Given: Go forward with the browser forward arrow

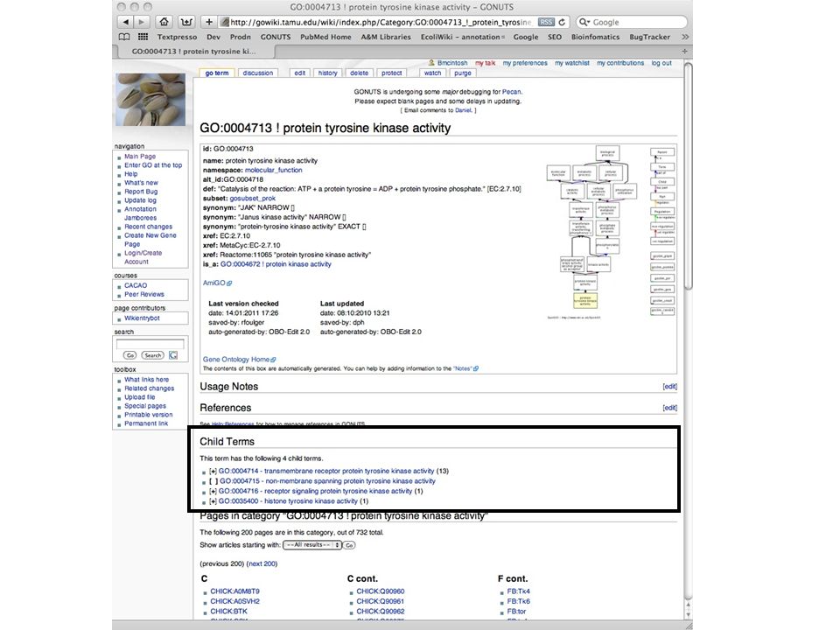Looking at the screenshot, I should point(141,22).
